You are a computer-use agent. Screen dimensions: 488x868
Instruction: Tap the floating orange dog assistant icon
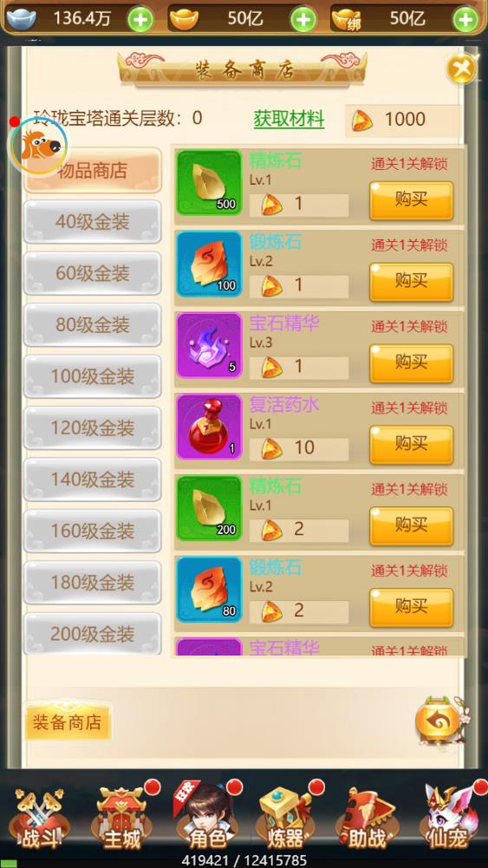pyautogui.click(x=39, y=147)
